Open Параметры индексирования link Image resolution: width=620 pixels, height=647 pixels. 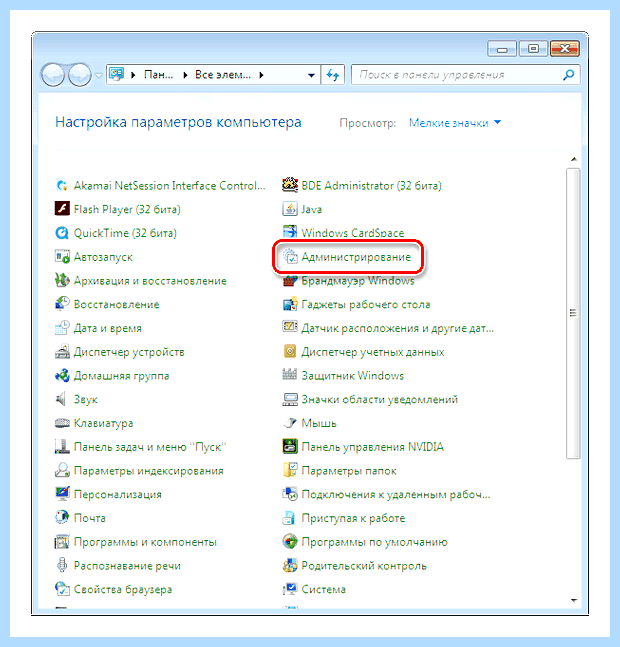tap(149, 471)
